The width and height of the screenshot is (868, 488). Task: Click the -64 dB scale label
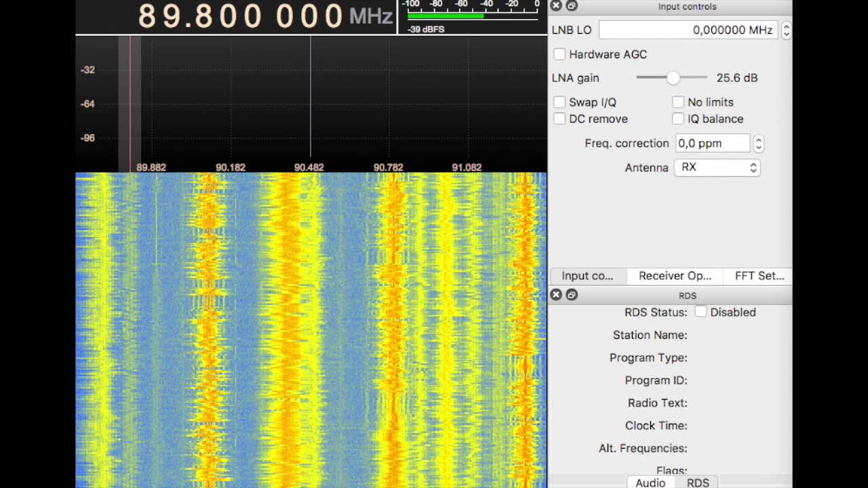click(x=87, y=104)
